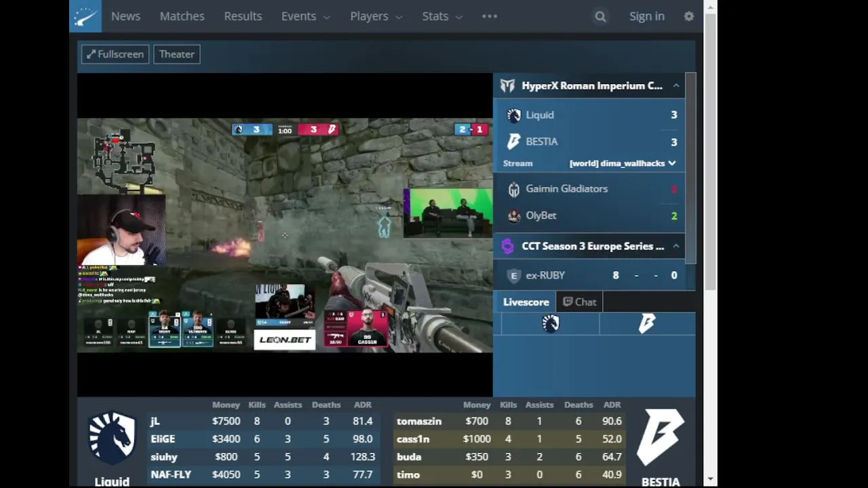Image resolution: width=868 pixels, height=488 pixels.
Task: Open the search magnifier icon
Action: (x=600, y=16)
